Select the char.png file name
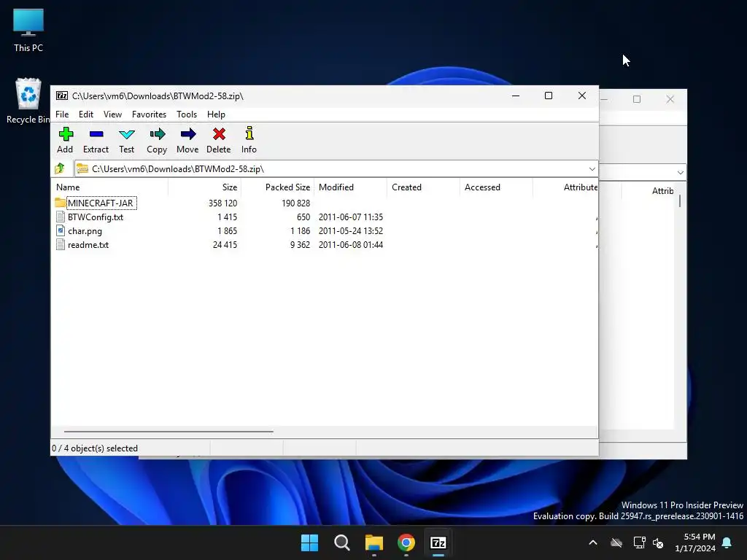The height and width of the screenshot is (560, 747). [85, 231]
